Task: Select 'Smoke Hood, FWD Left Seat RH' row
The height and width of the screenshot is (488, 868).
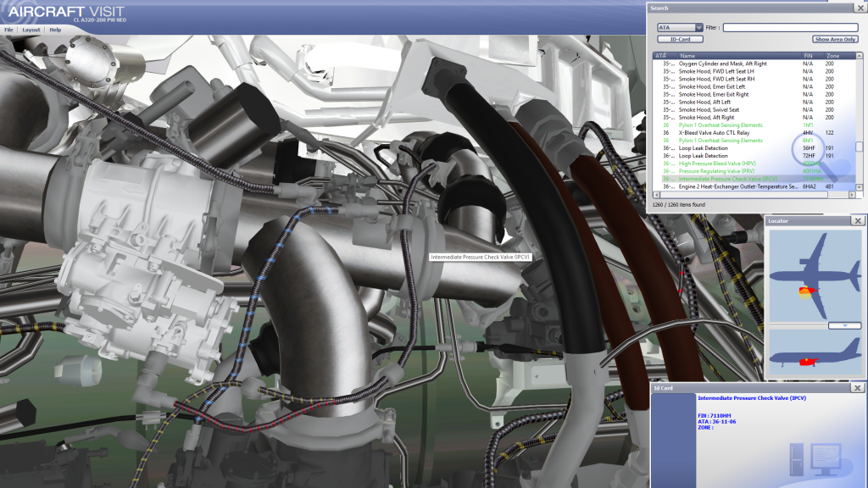Action: pos(754,79)
